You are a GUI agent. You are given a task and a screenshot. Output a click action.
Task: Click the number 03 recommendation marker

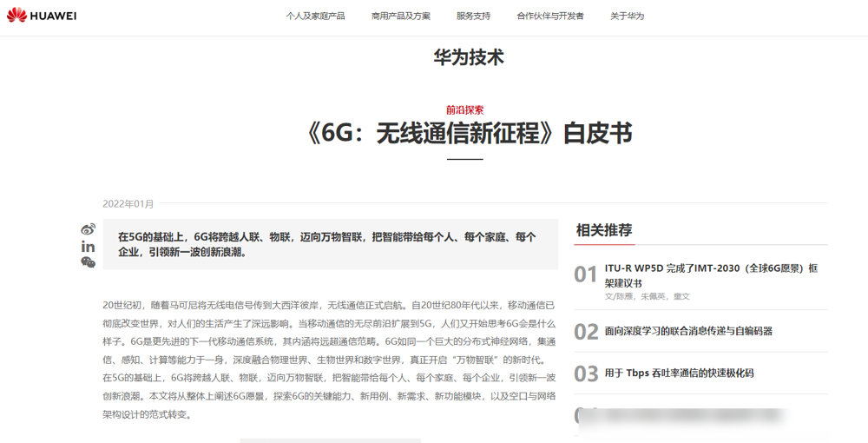click(x=586, y=374)
